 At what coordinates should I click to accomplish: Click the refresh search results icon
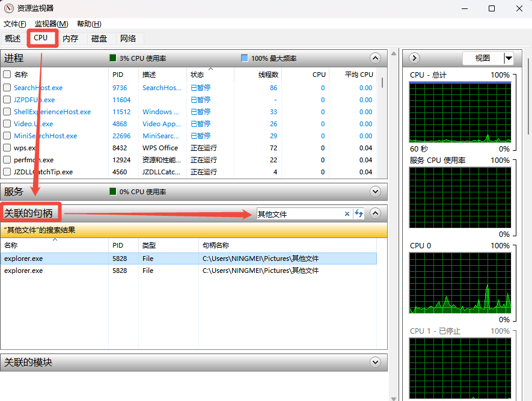[359, 213]
